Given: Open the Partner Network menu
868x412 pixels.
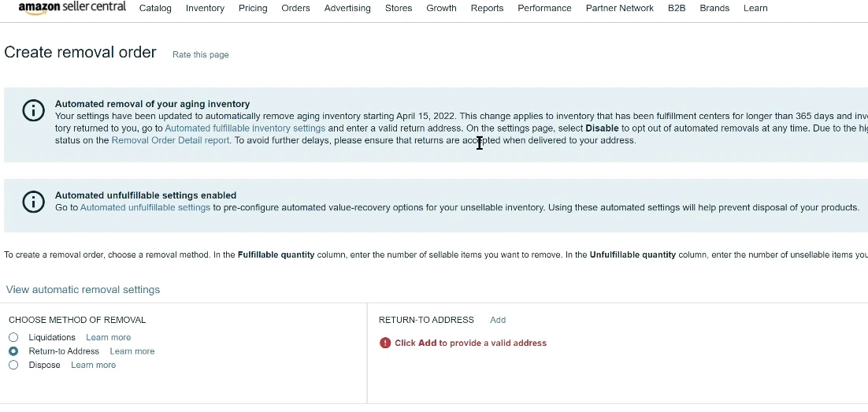Looking at the screenshot, I should (619, 9).
